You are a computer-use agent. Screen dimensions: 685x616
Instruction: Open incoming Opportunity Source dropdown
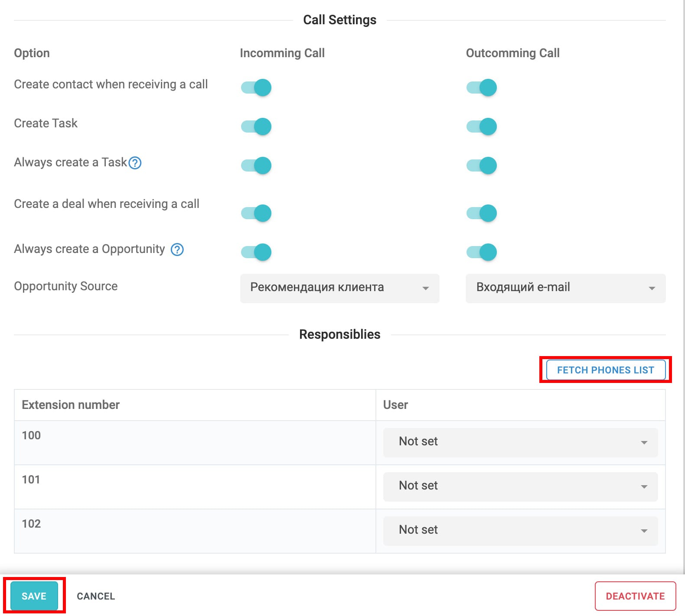(339, 288)
